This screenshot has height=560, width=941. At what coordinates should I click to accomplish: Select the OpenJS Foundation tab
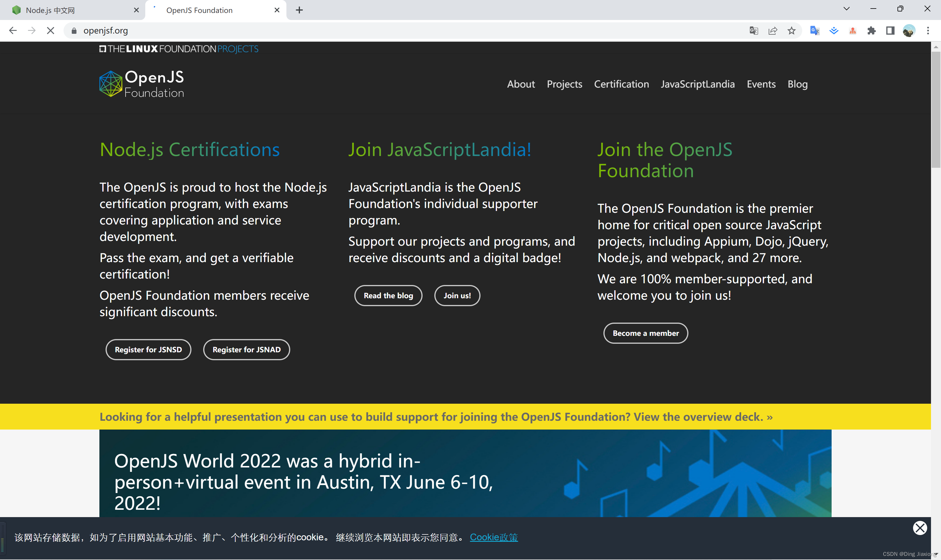[x=215, y=10]
